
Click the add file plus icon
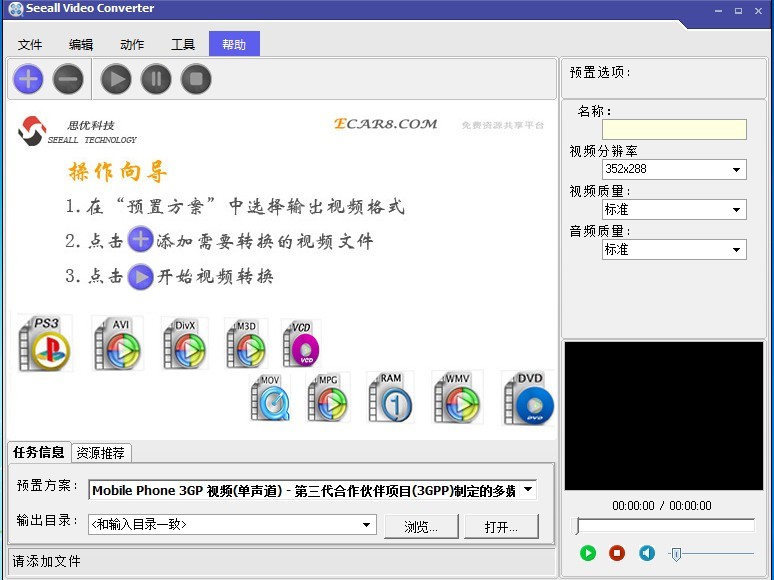28,78
